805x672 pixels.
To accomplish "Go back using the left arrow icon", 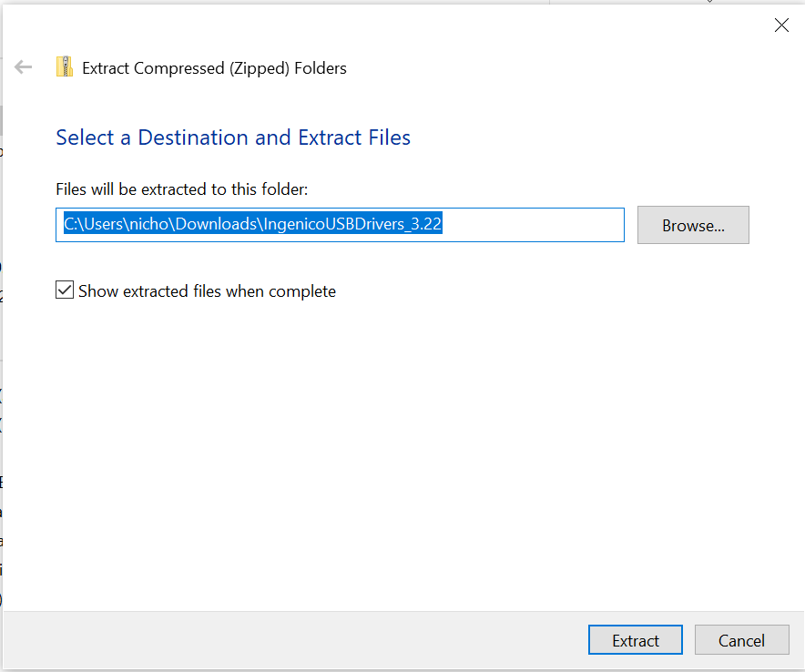I will [23, 66].
